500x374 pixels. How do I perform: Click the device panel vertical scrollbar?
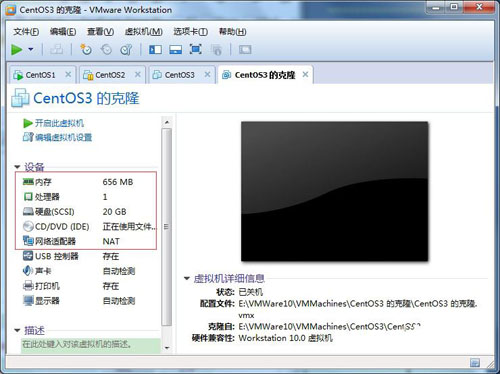167,227
